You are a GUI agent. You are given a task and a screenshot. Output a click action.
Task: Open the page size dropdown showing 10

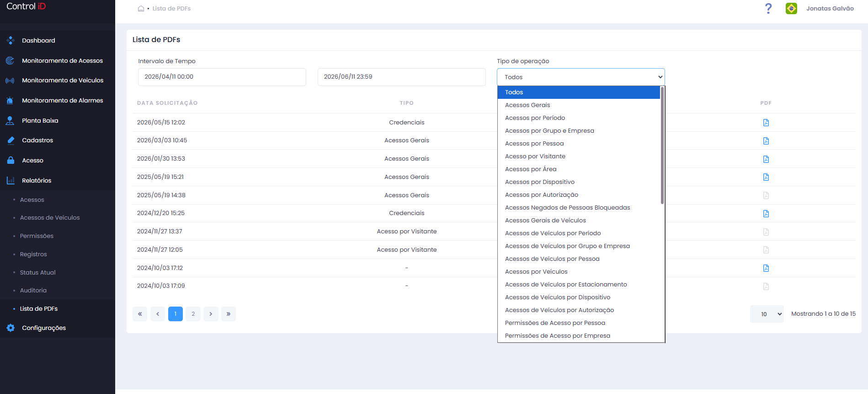point(767,314)
